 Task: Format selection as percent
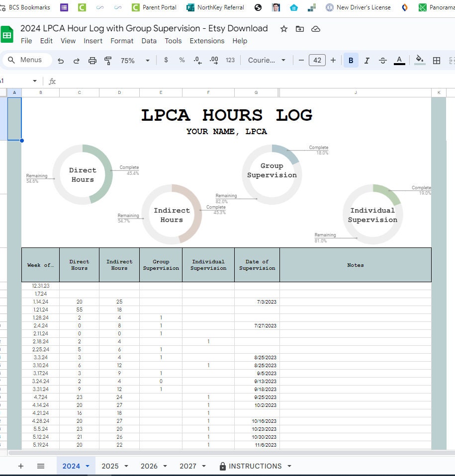pos(181,60)
